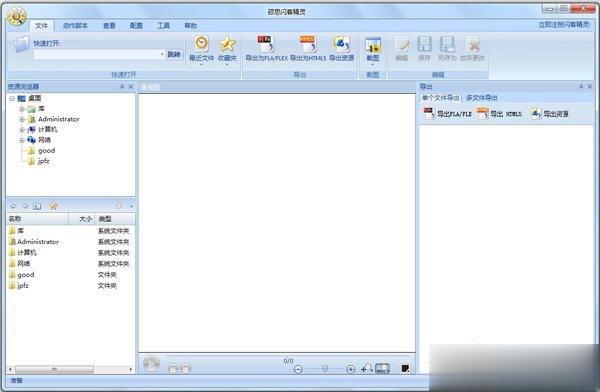Open the Favorites dropdown arrow in ribbon
The width and height of the screenshot is (600, 392).
tap(227, 65)
